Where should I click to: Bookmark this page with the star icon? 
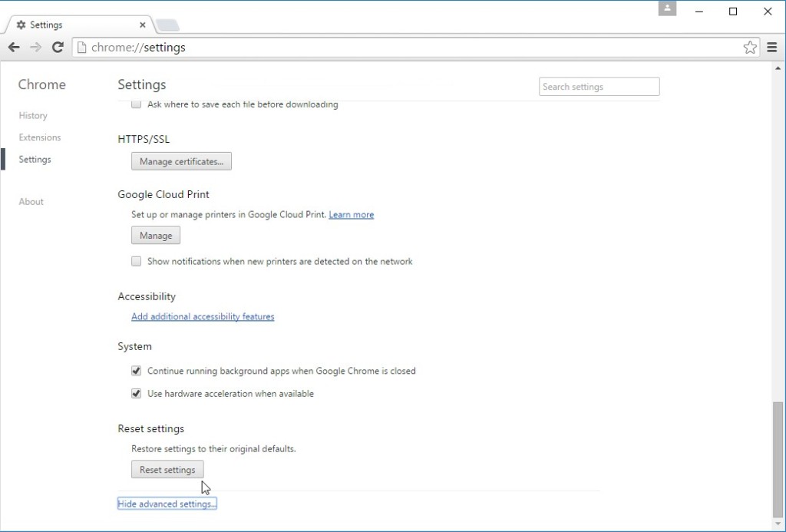pyautogui.click(x=750, y=47)
